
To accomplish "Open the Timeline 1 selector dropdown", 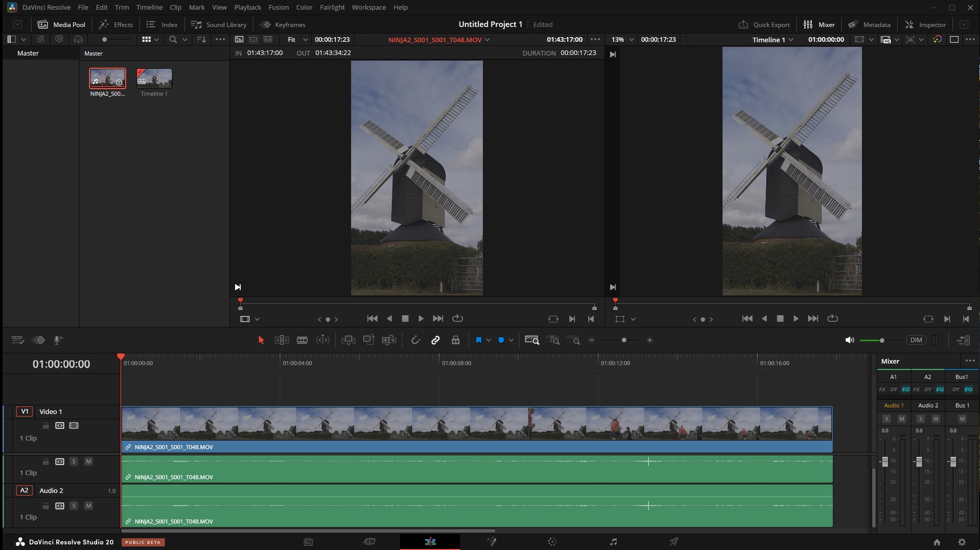I will (x=773, y=40).
